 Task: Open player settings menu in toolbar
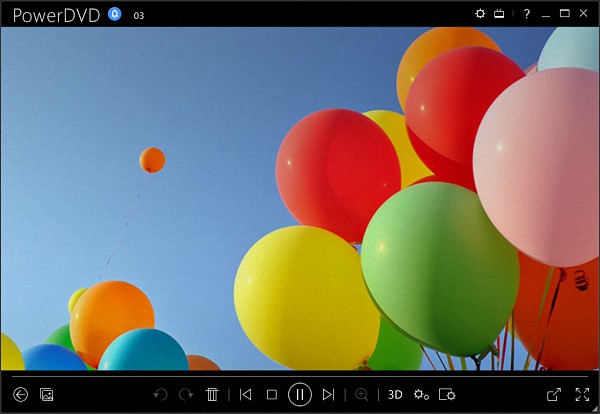point(447,395)
